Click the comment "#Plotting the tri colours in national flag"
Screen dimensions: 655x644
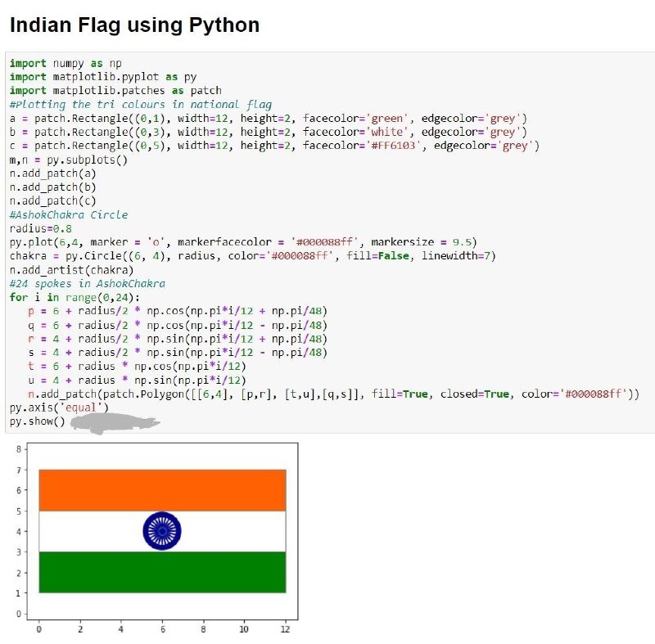pos(141,105)
